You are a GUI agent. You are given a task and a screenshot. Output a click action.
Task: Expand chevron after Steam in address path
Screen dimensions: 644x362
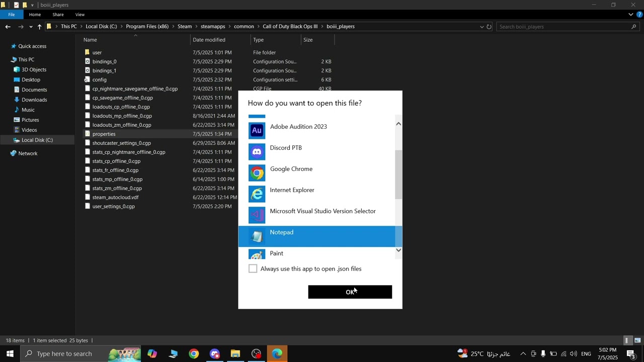pyautogui.click(x=196, y=27)
